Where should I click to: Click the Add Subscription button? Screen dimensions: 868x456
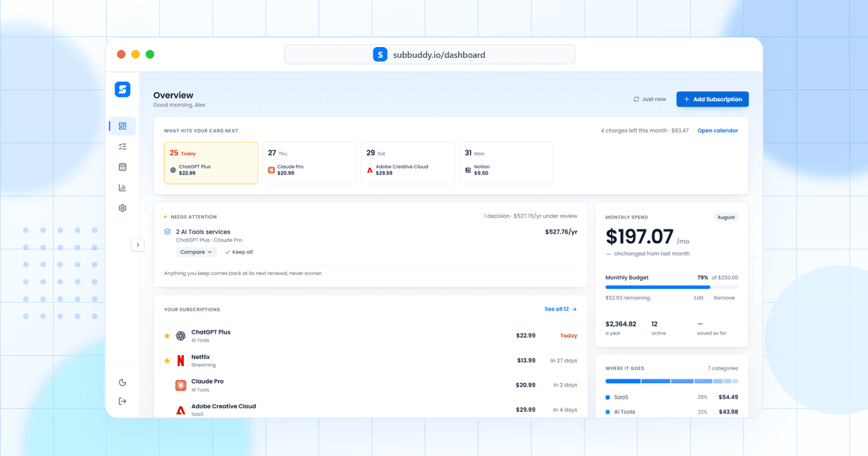click(x=712, y=99)
